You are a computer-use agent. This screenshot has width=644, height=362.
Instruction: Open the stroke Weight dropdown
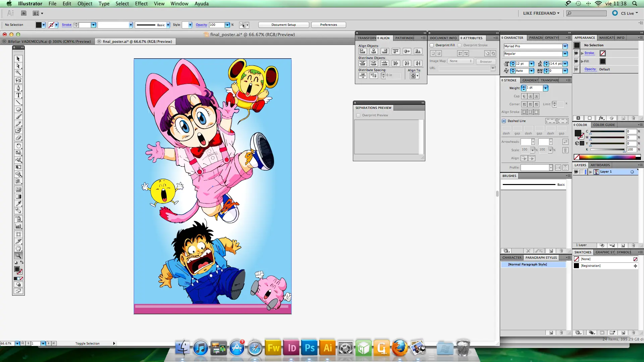click(x=546, y=88)
